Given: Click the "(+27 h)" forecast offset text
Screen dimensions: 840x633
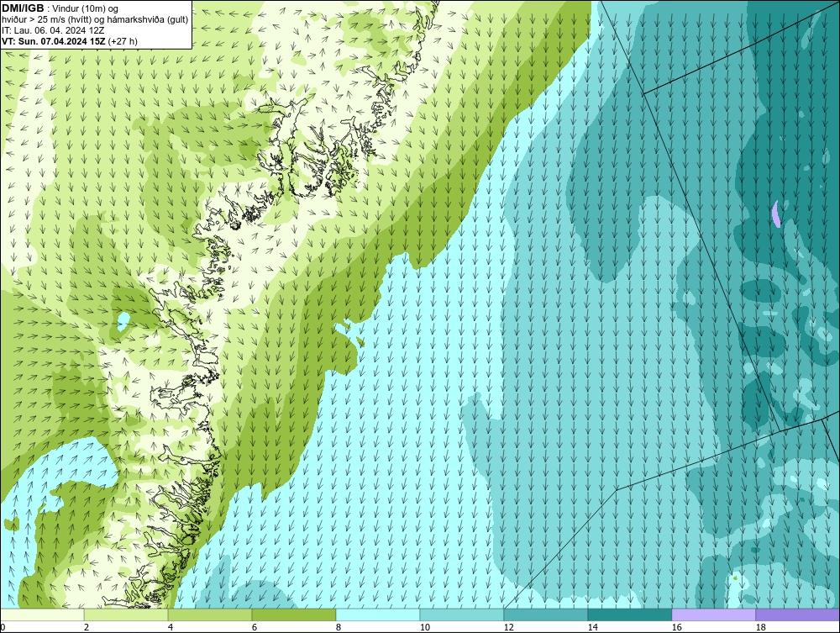Looking at the screenshot, I should click(123, 40).
